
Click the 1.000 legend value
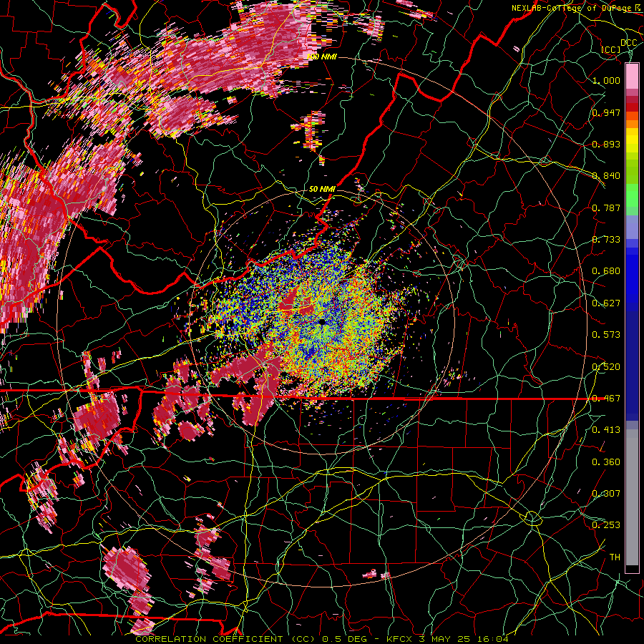606,80
